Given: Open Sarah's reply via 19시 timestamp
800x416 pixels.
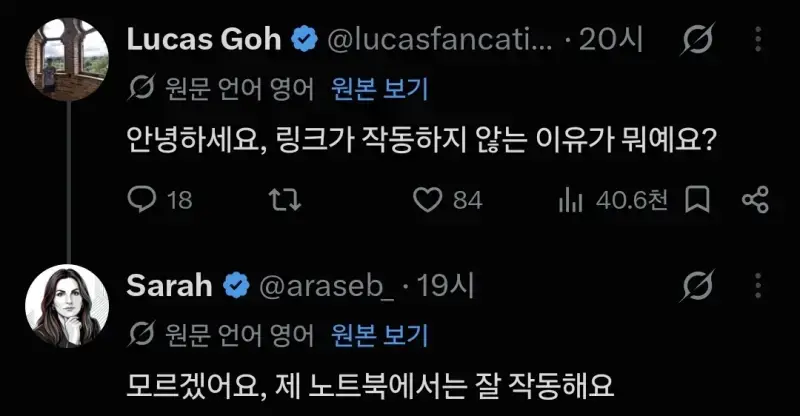Looking at the screenshot, I should click(x=446, y=285).
